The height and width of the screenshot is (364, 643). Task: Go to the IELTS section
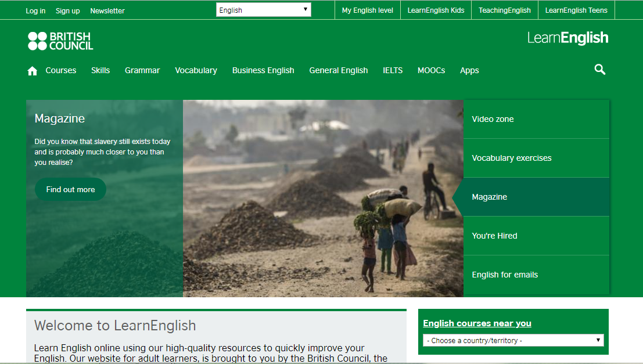(393, 70)
